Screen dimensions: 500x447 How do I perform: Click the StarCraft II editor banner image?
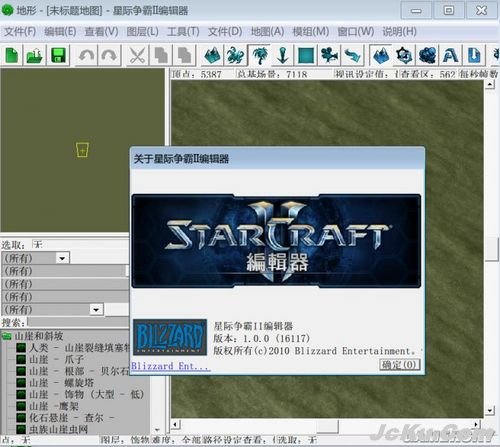point(276,241)
